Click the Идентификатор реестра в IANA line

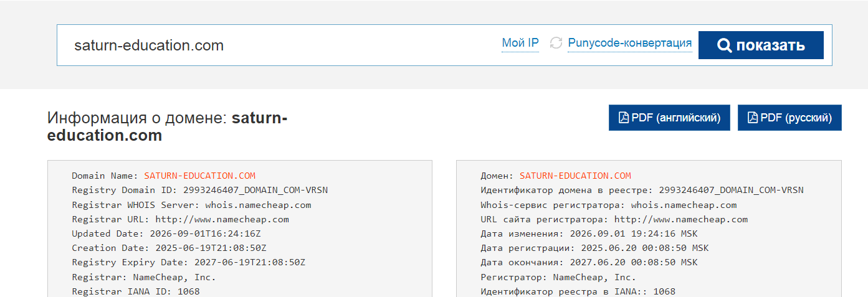coord(578,291)
